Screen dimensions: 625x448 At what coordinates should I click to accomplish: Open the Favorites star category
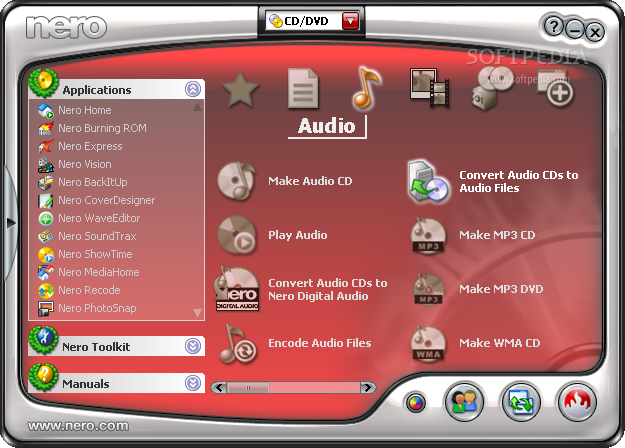coord(240,90)
